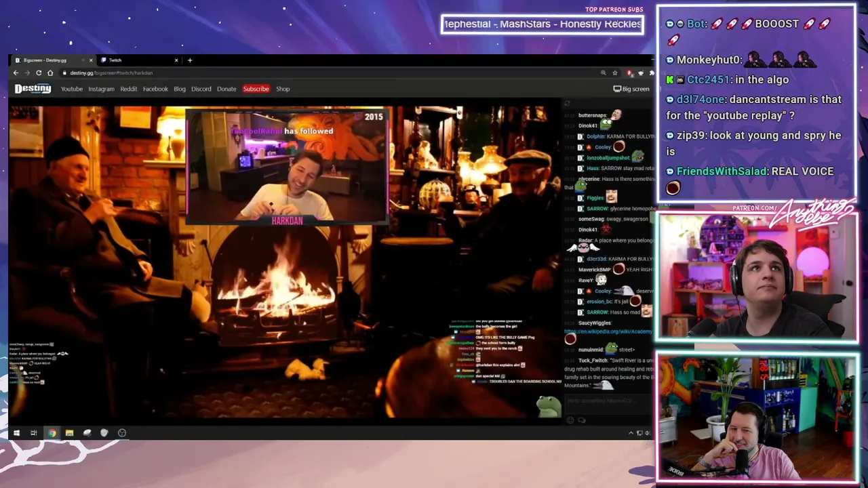
Task: Click username zip39 in overlay chat
Action: 692,136
